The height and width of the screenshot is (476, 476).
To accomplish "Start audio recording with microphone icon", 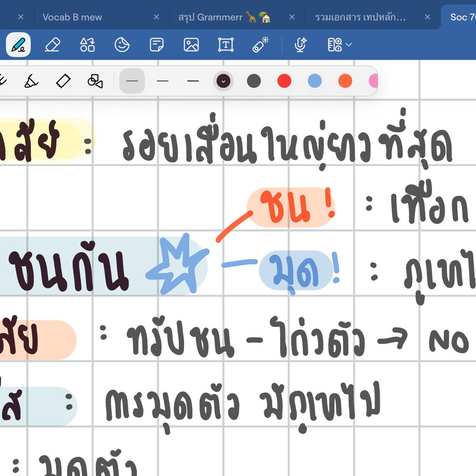I will pos(301,44).
